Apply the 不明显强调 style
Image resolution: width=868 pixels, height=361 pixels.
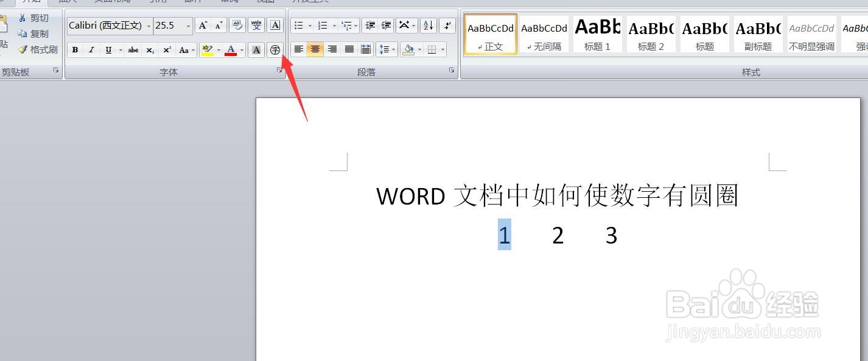click(x=811, y=35)
